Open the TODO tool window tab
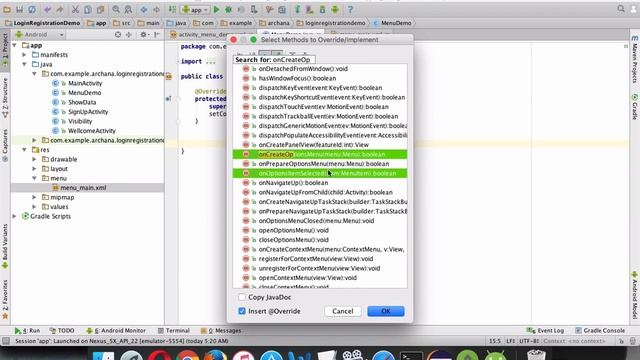This screenshot has width=640, height=360. click(x=62, y=331)
